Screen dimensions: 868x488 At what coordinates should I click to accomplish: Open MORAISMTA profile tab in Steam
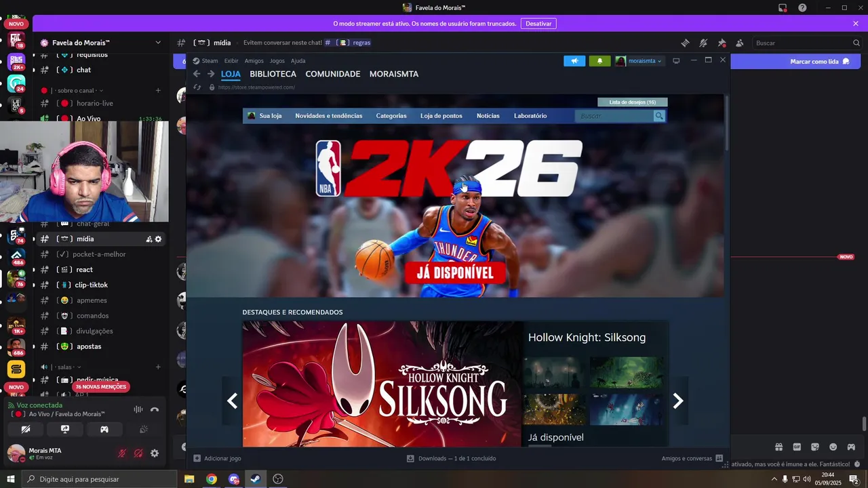pos(394,74)
